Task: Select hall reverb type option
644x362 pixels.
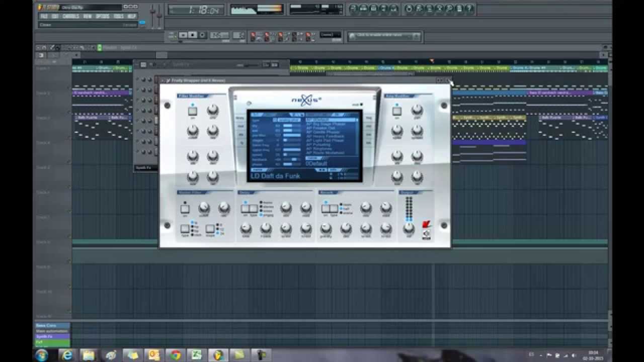Action: (x=345, y=209)
